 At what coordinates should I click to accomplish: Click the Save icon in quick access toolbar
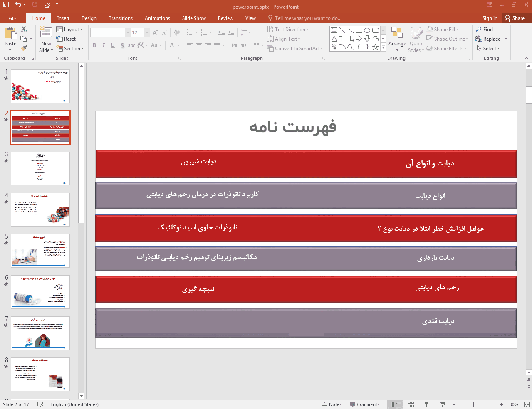tap(6, 5)
